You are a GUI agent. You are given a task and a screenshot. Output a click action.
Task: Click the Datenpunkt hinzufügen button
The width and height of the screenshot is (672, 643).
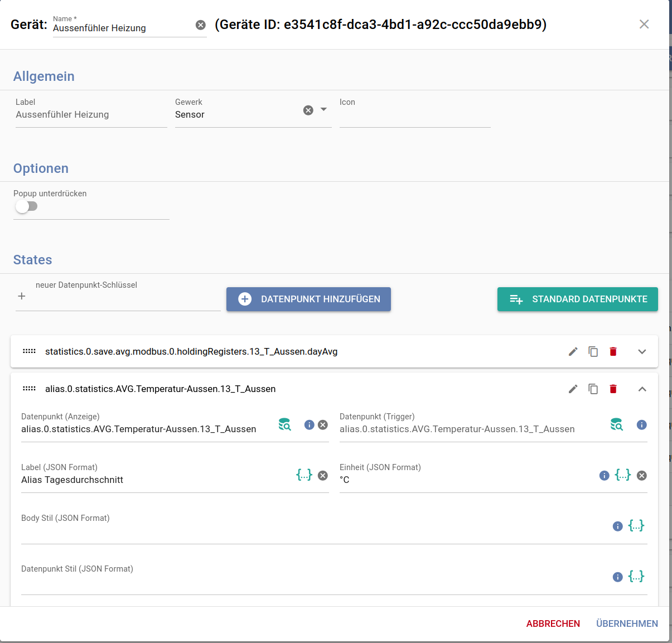[308, 299]
